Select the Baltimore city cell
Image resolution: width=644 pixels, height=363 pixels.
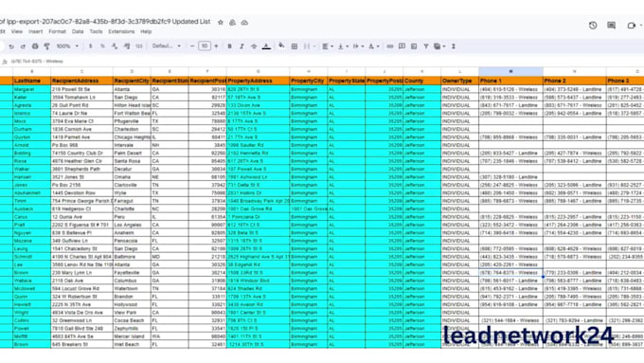(132, 257)
